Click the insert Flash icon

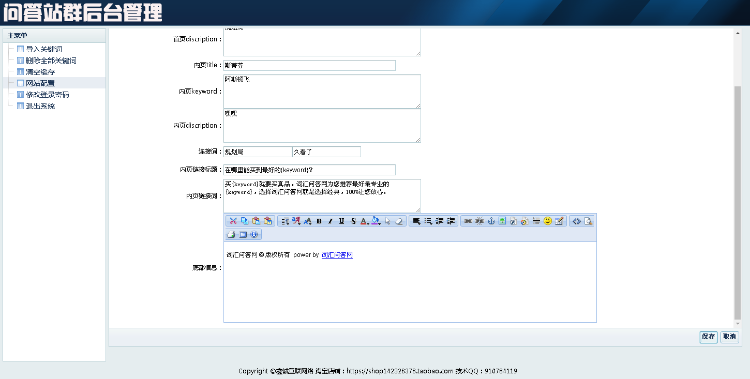[x=513, y=221]
